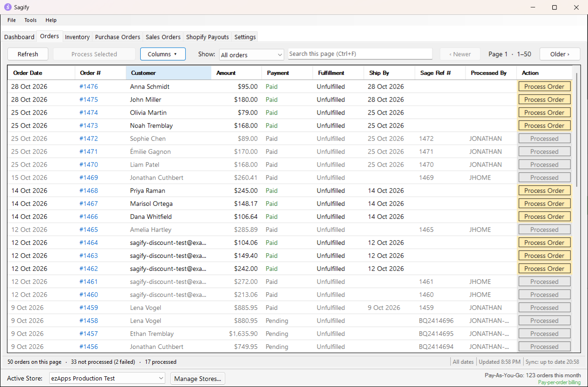Open order link #1468 for Priya Raman

[89, 190]
